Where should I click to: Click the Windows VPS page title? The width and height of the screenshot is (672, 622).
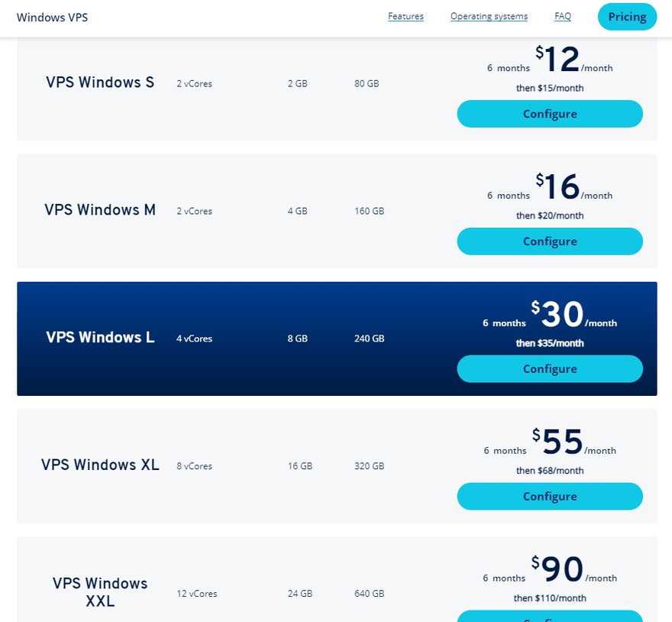[52, 17]
